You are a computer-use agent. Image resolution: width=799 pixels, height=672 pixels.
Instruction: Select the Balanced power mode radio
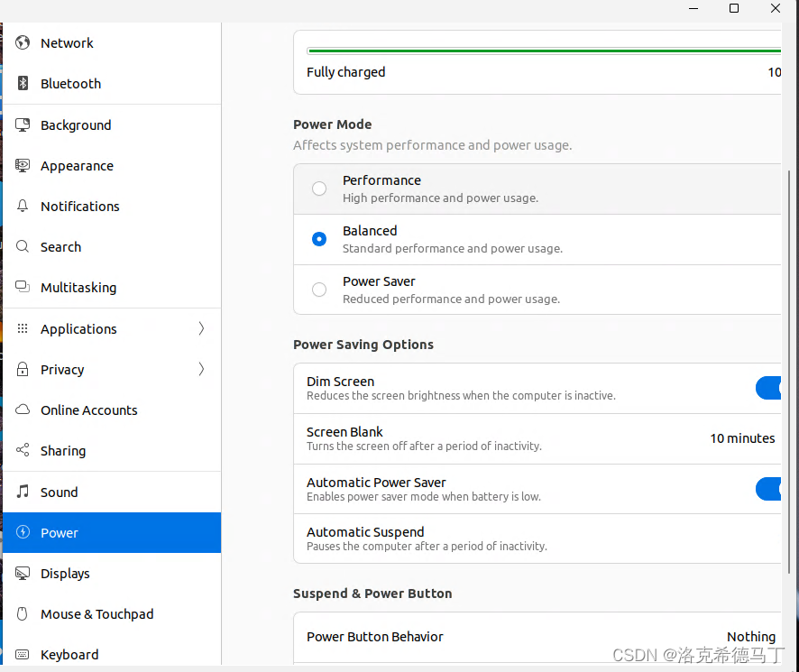pos(319,239)
